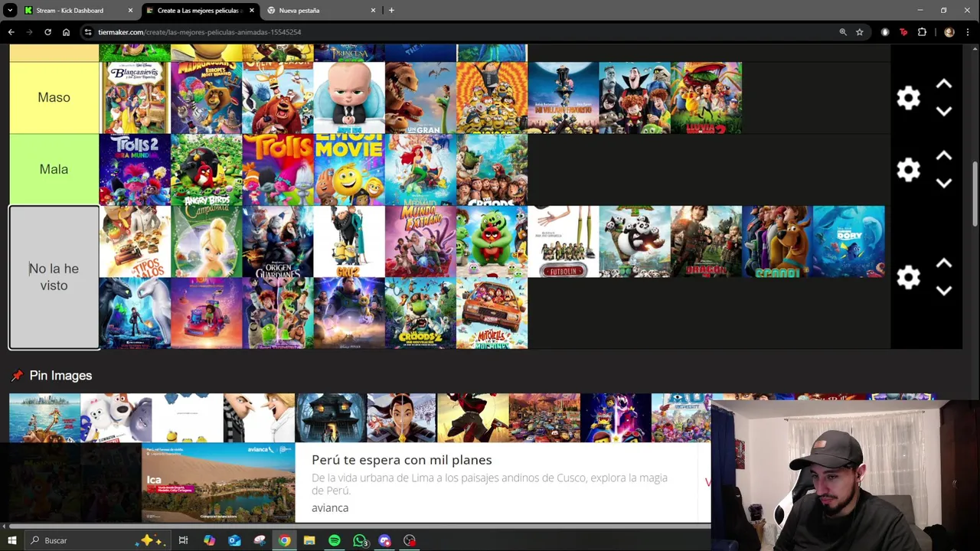The height and width of the screenshot is (551, 980).
Task: Go back in browser history
Action: (11, 32)
